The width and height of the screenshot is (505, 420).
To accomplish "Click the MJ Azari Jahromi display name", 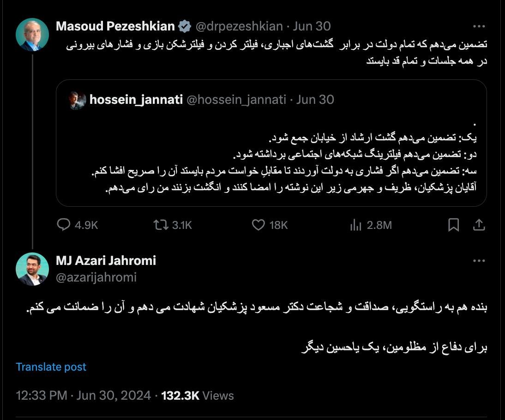I will pos(106,261).
